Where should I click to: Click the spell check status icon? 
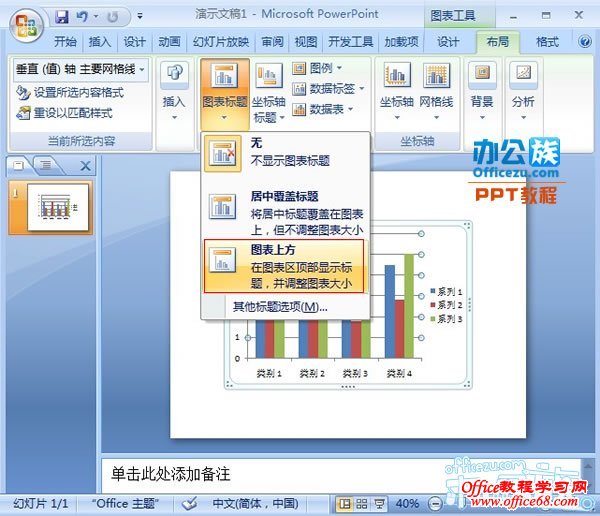click(189, 503)
